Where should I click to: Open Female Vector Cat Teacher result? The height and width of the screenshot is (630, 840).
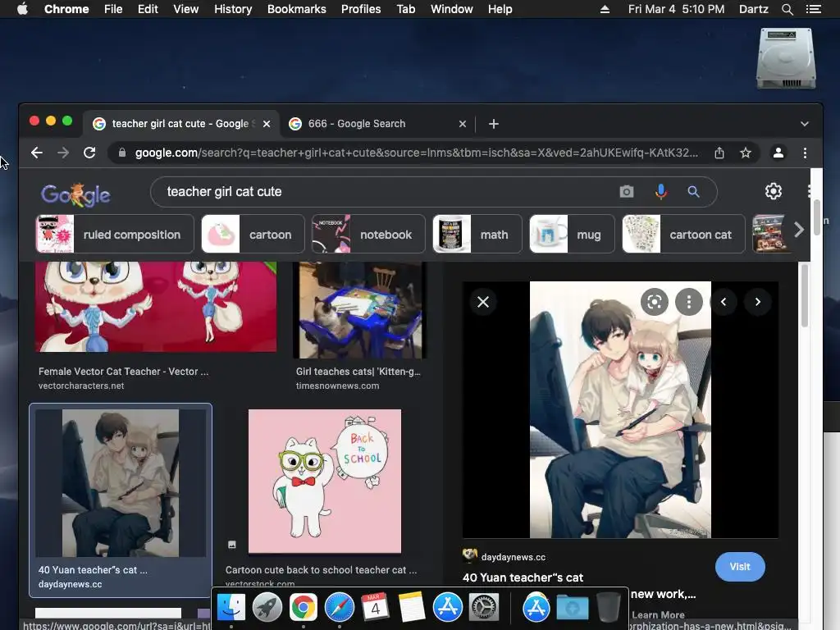(123, 372)
